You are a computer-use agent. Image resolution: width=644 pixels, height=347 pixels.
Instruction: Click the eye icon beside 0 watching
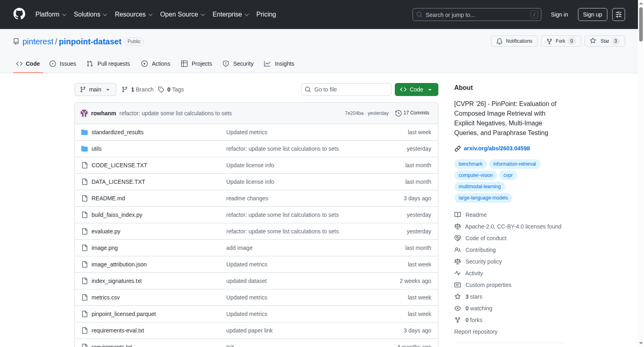[458, 308]
